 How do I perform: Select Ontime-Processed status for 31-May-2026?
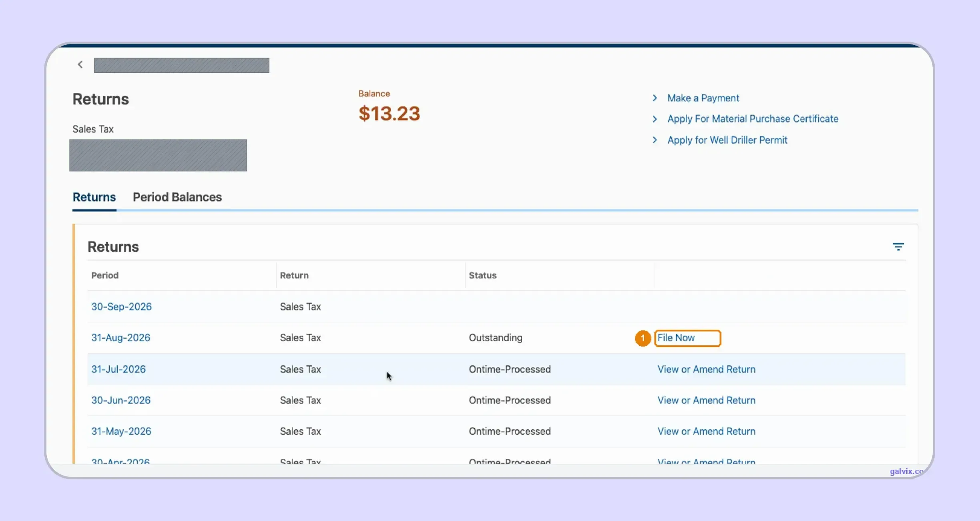point(510,431)
